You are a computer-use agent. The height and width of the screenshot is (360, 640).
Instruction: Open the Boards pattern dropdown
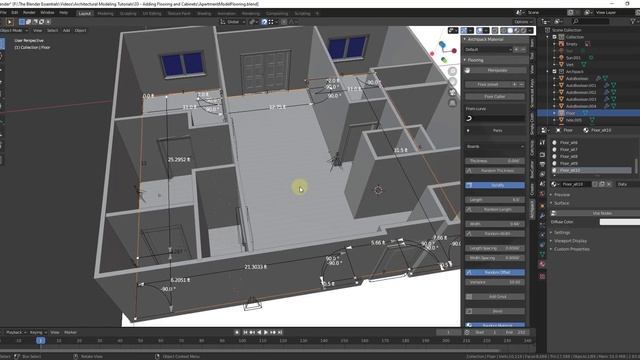point(495,147)
